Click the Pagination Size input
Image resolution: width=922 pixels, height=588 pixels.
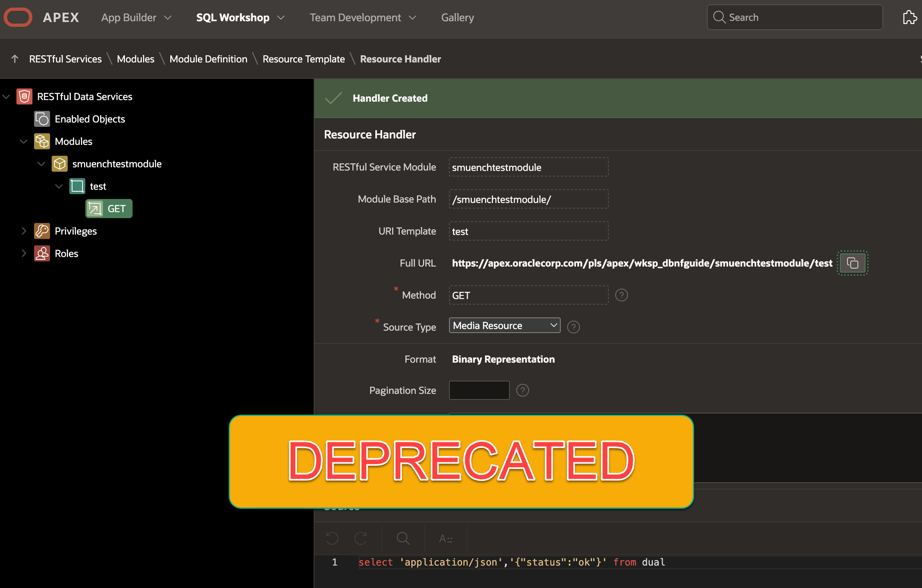479,390
